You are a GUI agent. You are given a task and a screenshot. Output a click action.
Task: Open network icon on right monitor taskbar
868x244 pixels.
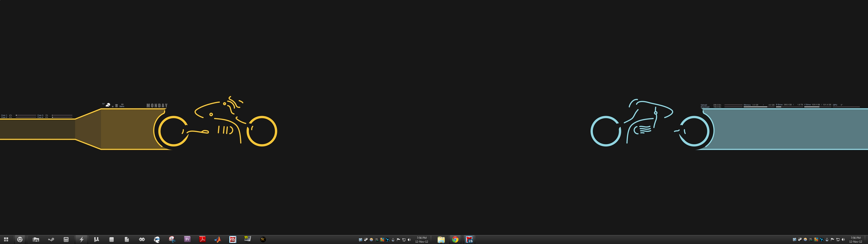tap(838, 240)
